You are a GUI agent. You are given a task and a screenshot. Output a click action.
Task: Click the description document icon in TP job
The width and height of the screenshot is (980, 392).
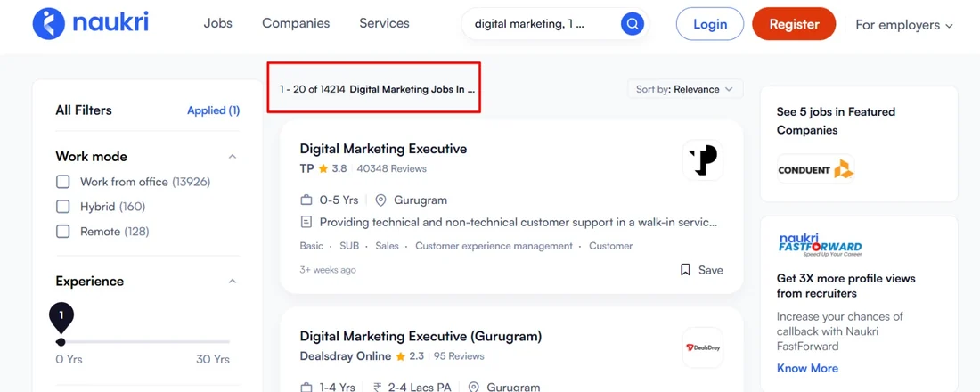click(x=306, y=222)
